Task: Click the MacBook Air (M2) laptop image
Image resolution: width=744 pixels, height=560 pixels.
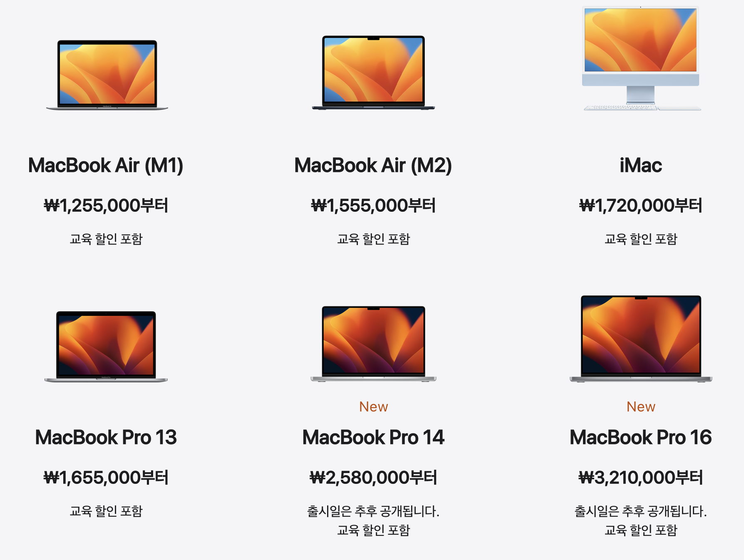Action: pos(373,73)
